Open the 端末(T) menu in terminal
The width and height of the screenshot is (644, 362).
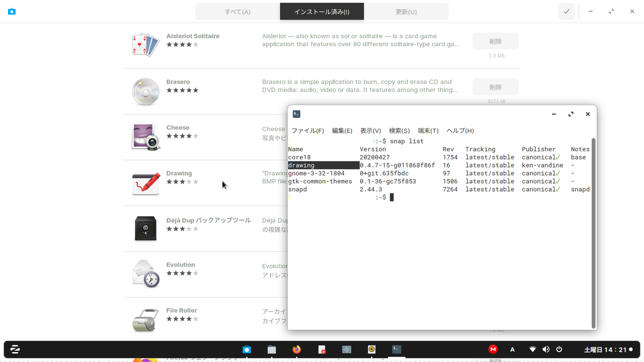point(428,131)
